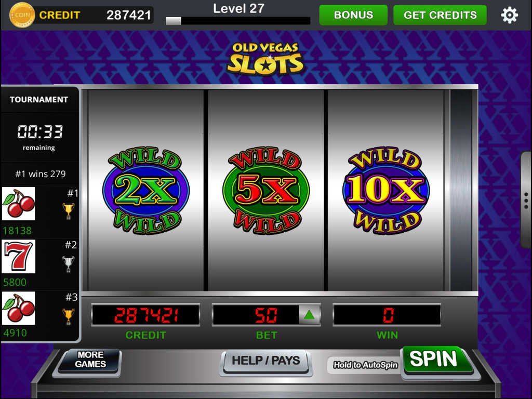Screen dimensions: 532x399
Task: Select the #1 player cherries avatar
Action: 19,204
